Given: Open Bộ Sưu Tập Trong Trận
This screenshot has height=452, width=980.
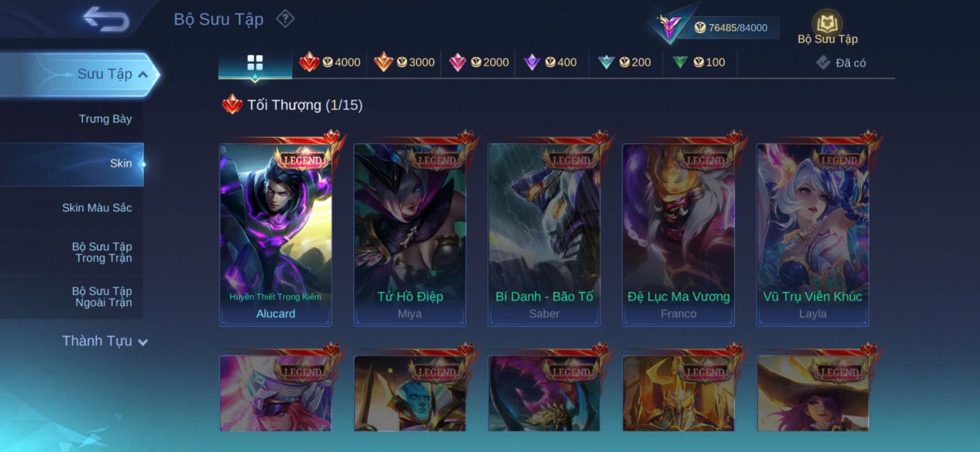Looking at the screenshot, I should coord(102,252).
